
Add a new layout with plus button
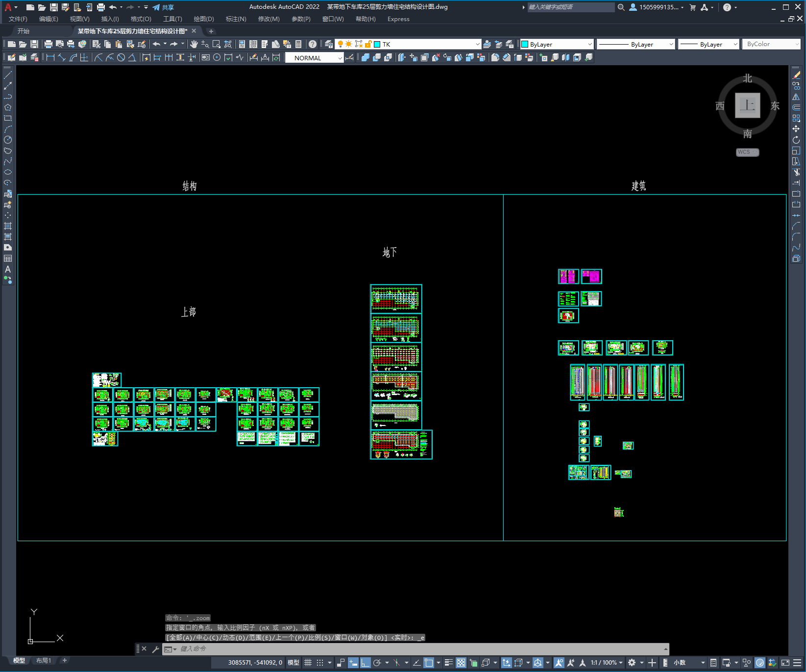tap(64, 661)
